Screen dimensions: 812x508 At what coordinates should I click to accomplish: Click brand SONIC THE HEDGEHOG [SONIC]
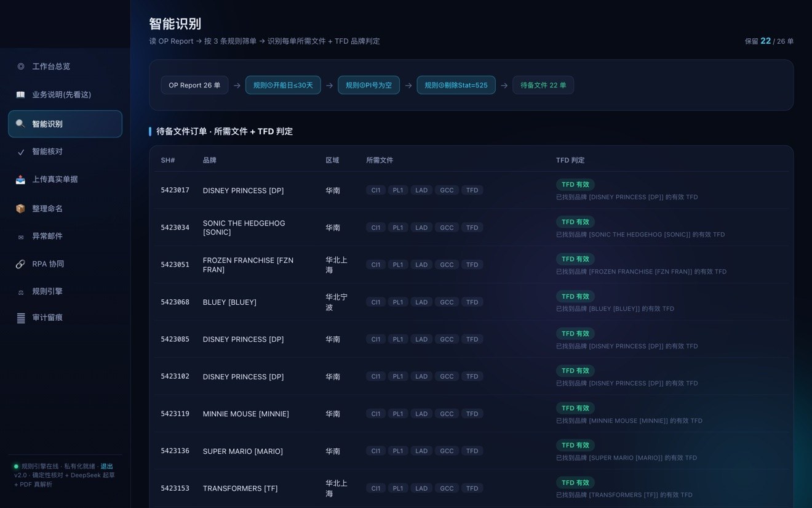point(244,227)
